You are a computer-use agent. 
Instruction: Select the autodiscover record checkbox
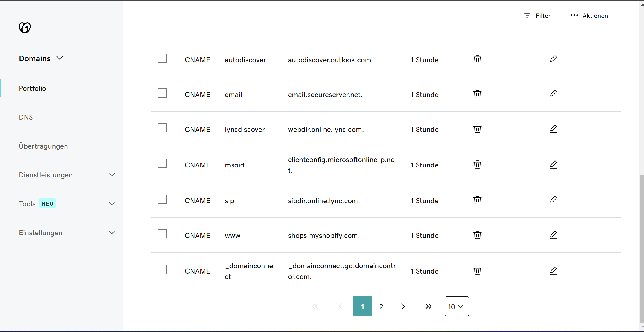[162, 58]
